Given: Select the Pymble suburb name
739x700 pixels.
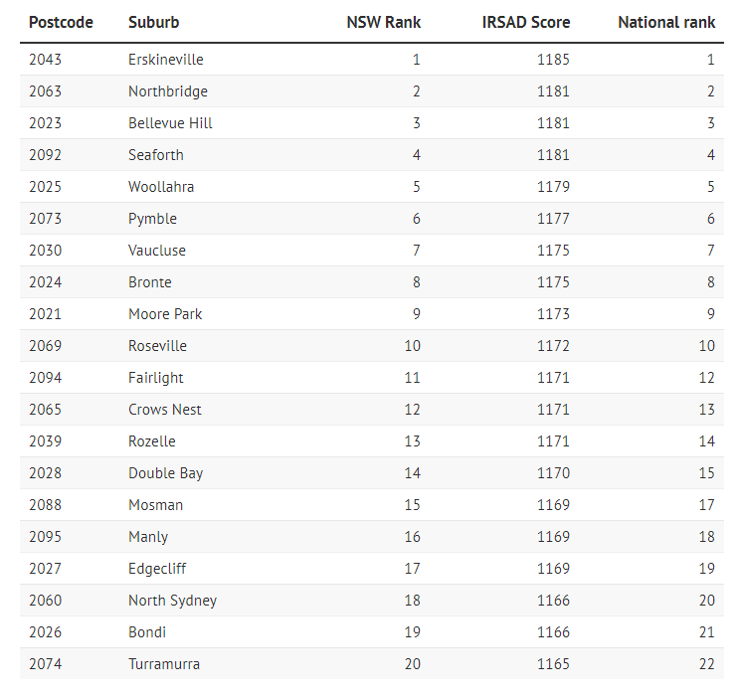Looking at the screenshot, I should [152, 219].
